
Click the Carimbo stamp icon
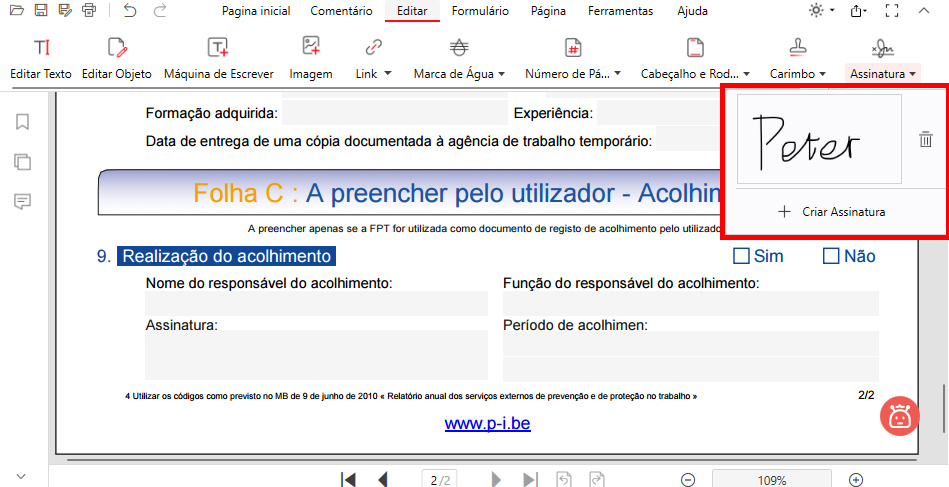[x=798, y=47]
